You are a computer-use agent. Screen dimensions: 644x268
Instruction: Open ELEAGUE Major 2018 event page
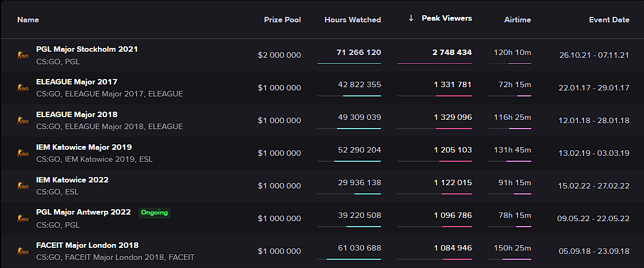pos(77,114)
